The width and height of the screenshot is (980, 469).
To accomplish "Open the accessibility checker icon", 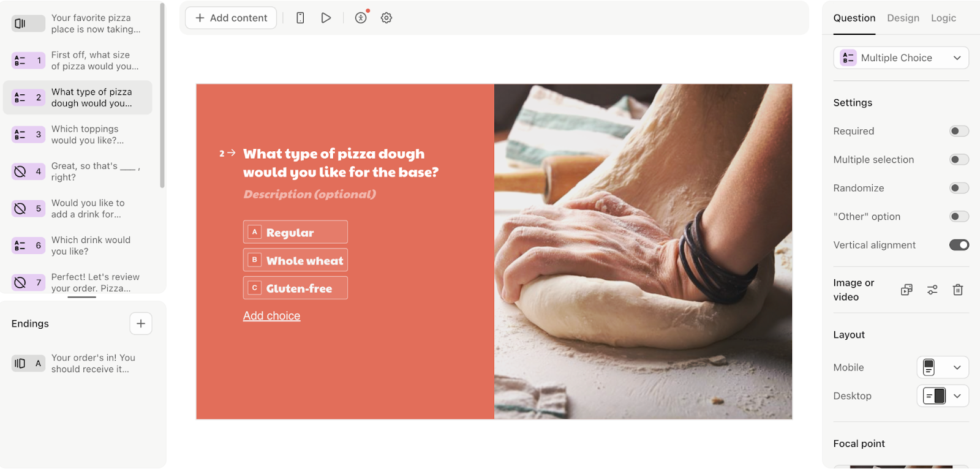I will (361, 18).
